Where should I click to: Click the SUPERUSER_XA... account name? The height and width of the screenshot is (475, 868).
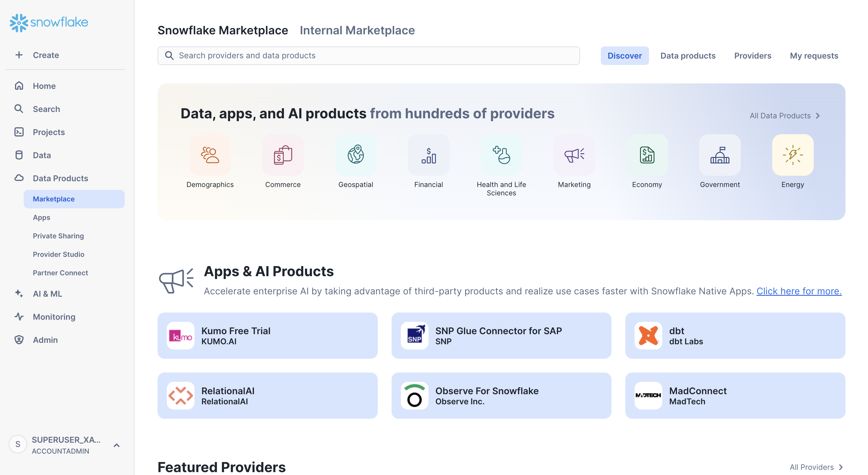click(x=66, y=440)
